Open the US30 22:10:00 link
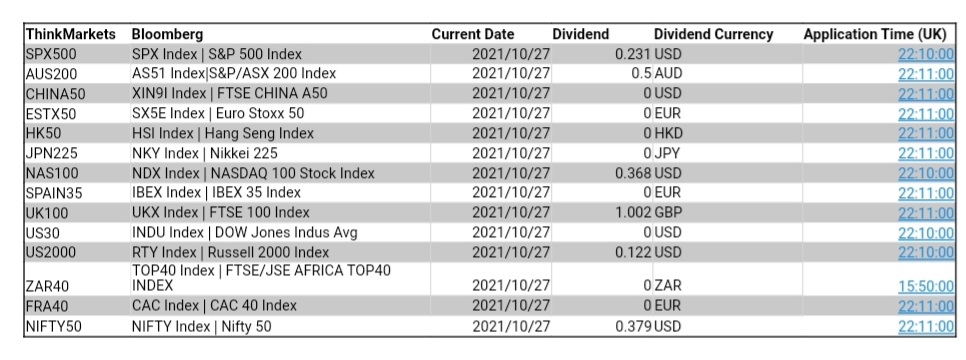The image size is (966, 360). click(x=925, y=233)
